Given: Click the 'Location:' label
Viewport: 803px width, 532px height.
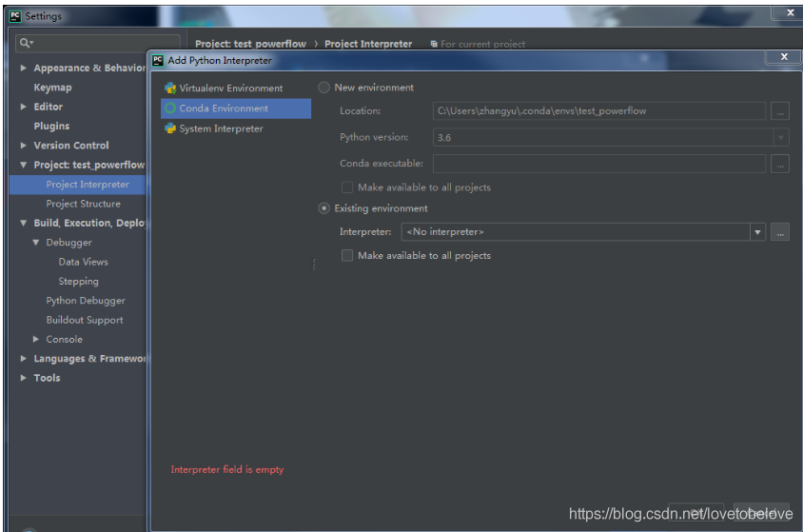Looking at the screenshot, I should [x=360, y=110].
